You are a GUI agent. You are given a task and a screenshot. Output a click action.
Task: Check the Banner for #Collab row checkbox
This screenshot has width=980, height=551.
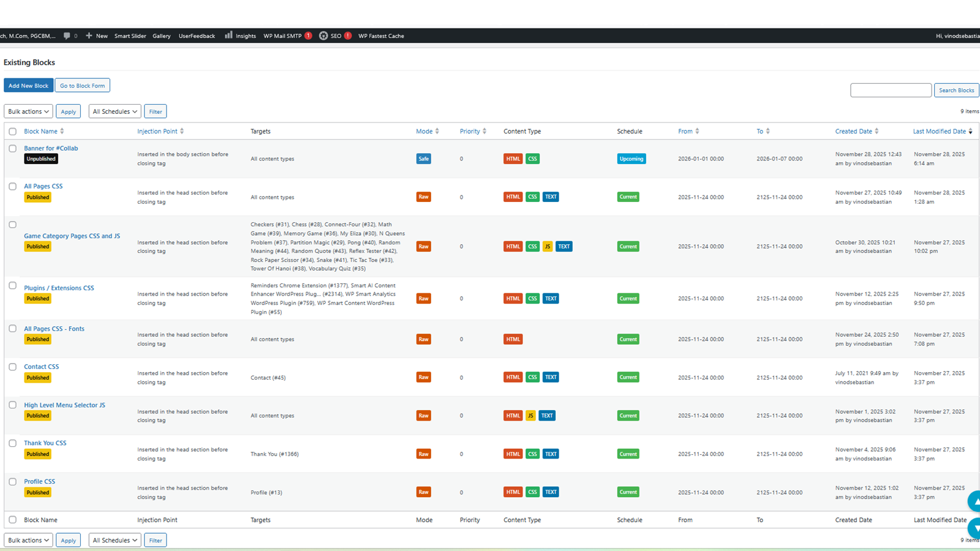coord(12,149)
